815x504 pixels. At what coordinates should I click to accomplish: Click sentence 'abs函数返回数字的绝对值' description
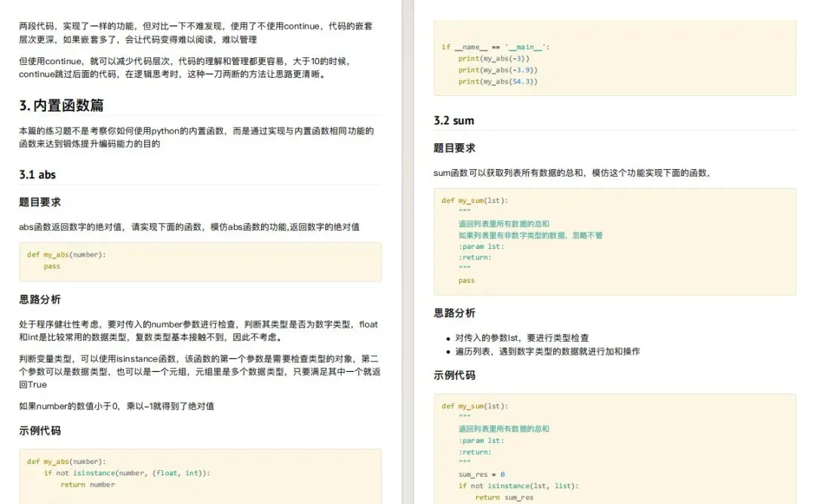[189, 227]
